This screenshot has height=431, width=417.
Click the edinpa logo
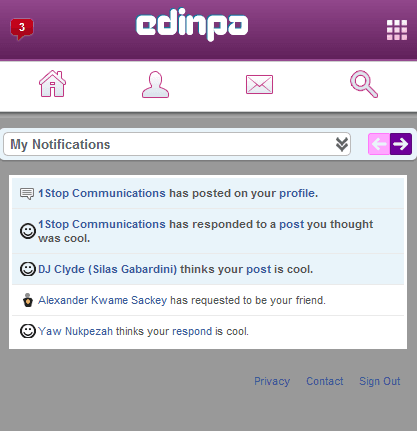click(192, 25)
